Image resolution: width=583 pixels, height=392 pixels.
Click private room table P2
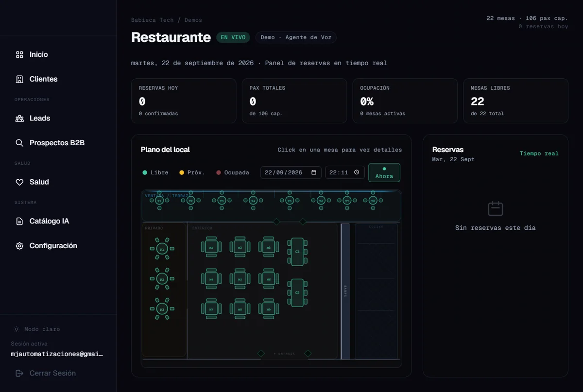point(162,279)
